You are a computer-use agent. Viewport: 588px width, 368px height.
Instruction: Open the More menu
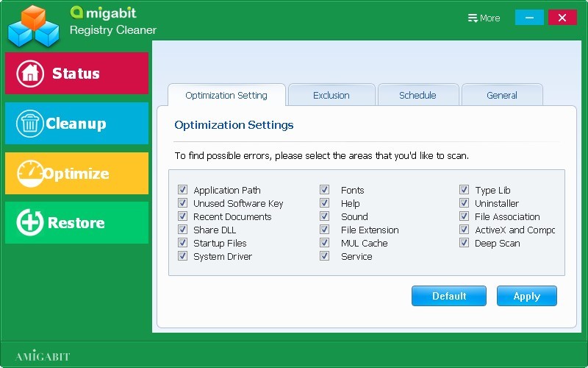tap(484, 18)
